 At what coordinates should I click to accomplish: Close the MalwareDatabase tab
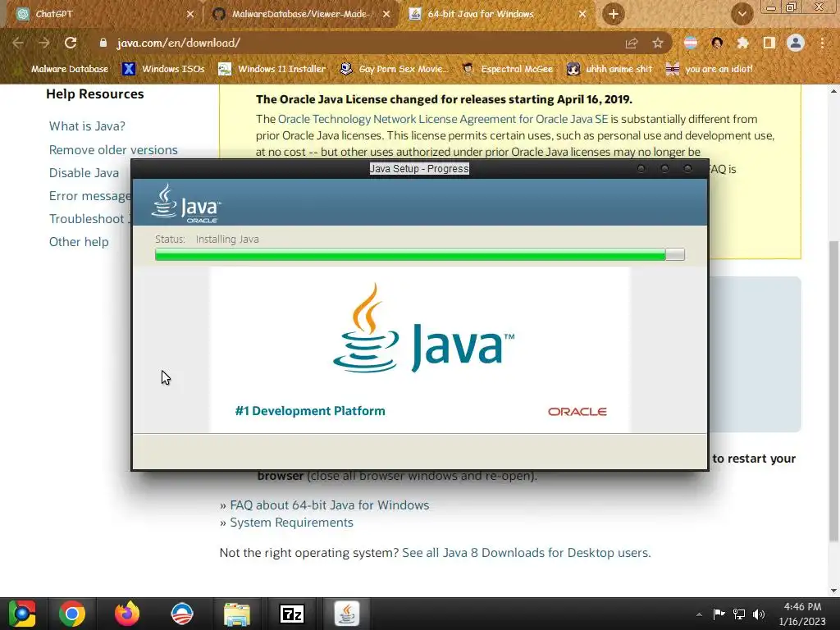click(x=386, y=15)
